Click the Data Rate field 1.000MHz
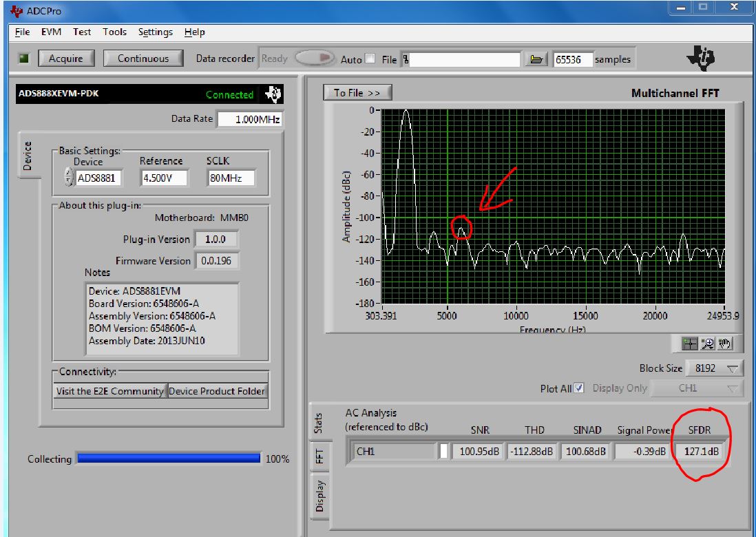This screenshot has width=756, height=537. pyautogui.click(x=250, y=119)
